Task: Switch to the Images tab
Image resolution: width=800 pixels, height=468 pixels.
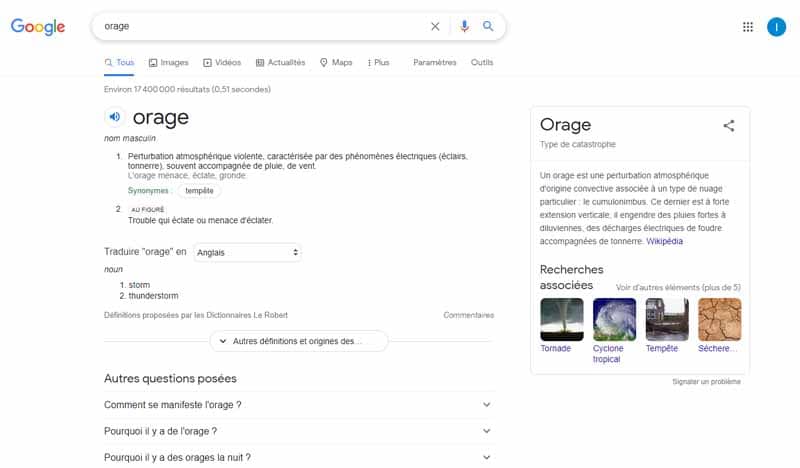Action: 168,62
